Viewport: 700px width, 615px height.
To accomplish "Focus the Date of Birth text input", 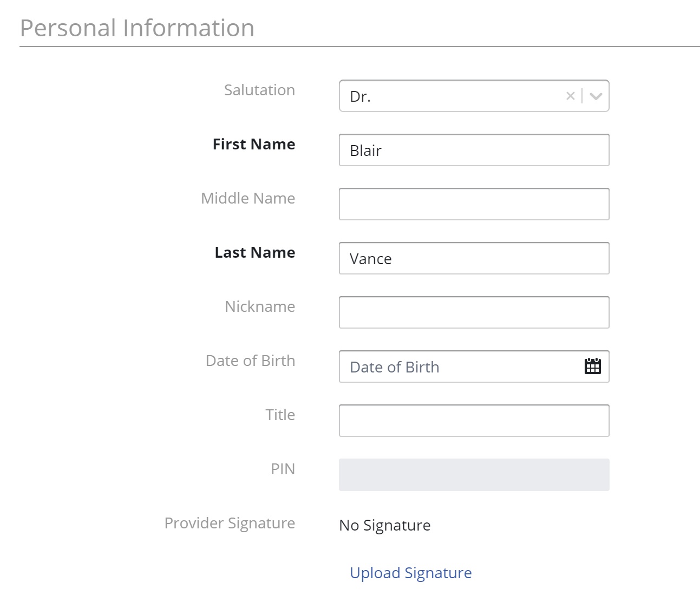I will coord(460,367).
